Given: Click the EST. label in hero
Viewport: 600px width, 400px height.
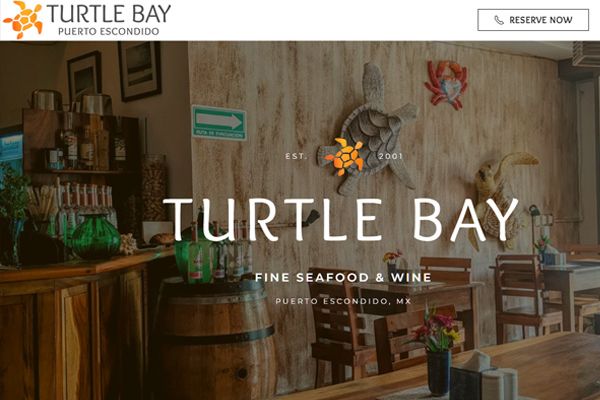Looking at the screenshot, I should [x=297, y=156].
